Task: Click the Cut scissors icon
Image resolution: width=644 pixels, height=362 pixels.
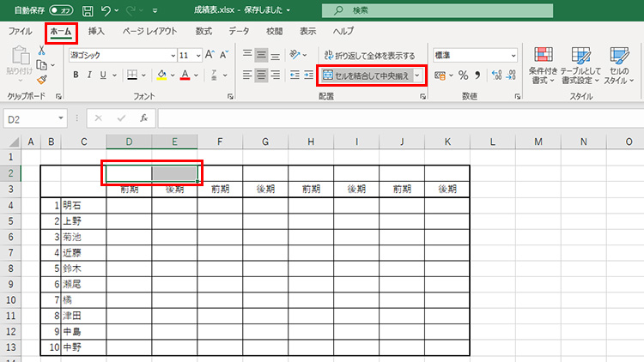Action: (41, 51)
